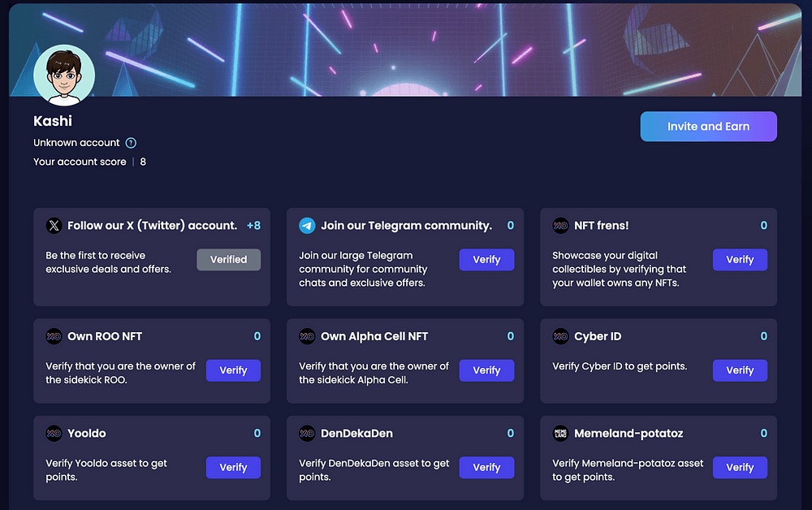Click the help icon beside Unknown account
Screen dimensions: 812x510
click(x=131, y=143)
